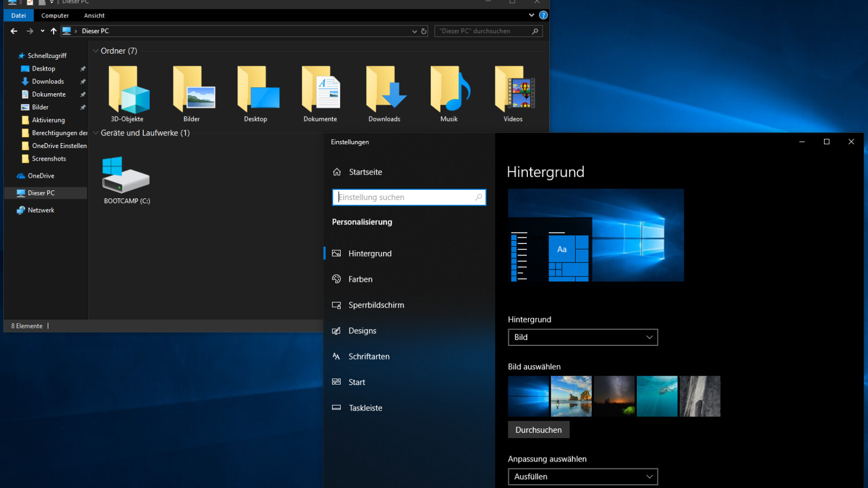This screenshot has height=488, width=868.
Task: Open the Musik folder
Action: coord(449,92)
